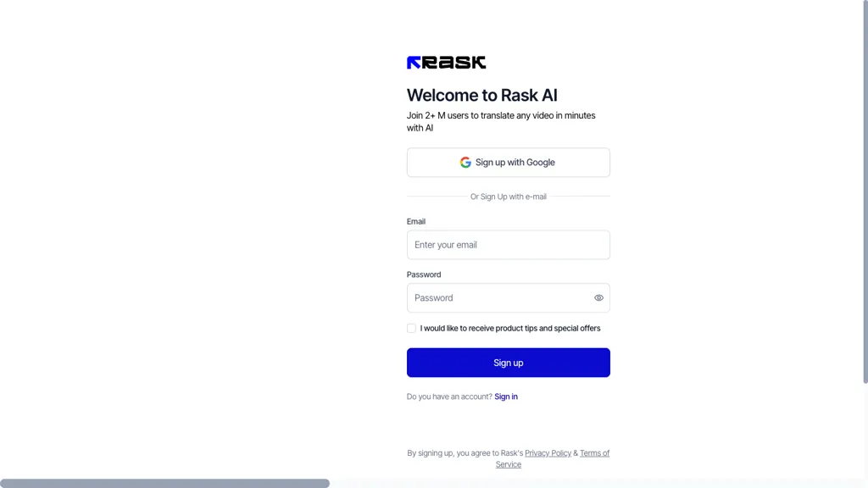Image resolution: width=868 pixels, height=488 pixels.
Task: Click the Google G icon
Action: click(x=465, y=162)
